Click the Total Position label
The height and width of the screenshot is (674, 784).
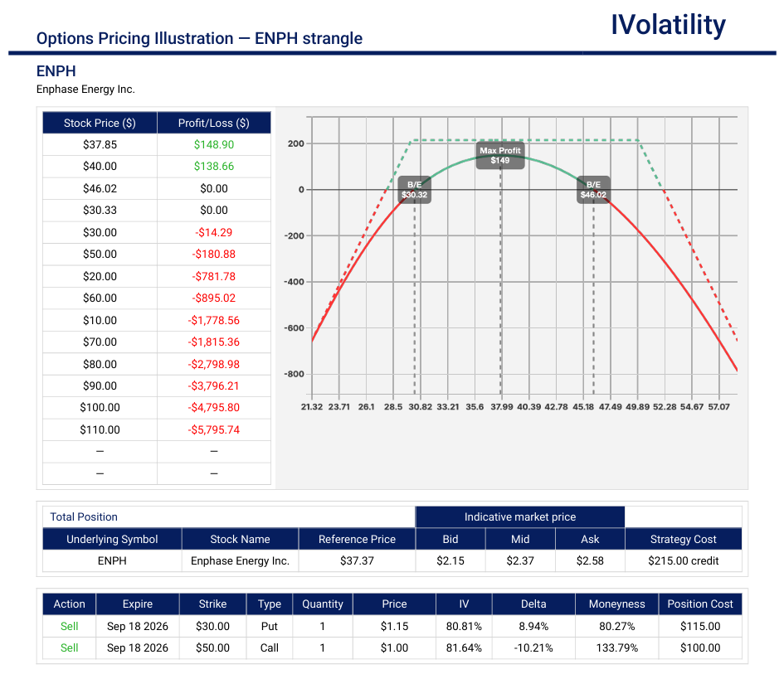[x=84, y=517]
